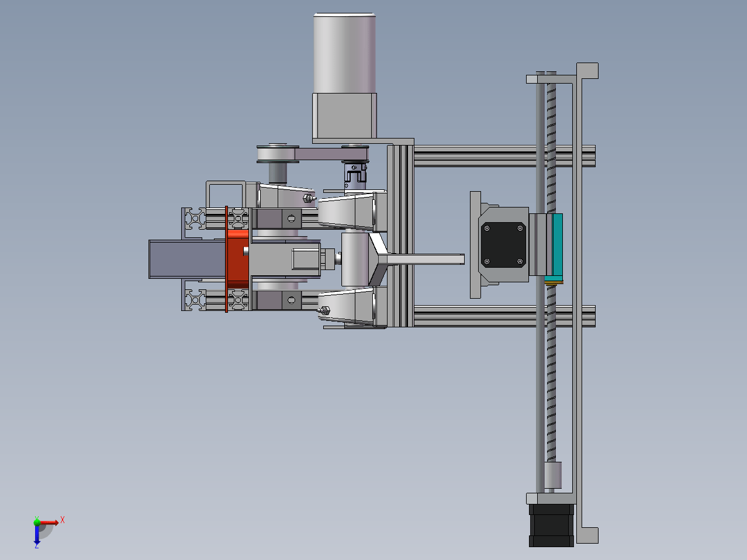Select the small gray coupling near lead screw bottom

tap(552, 475)
